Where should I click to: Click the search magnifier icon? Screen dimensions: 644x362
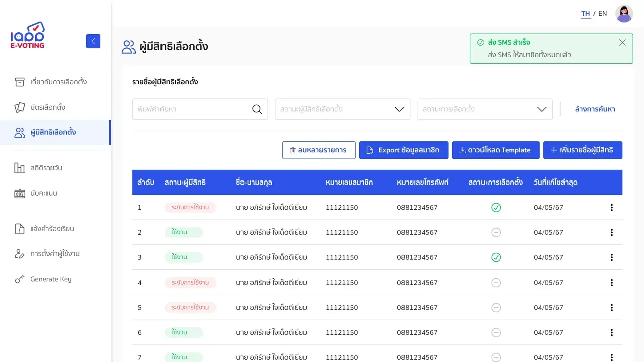(257, 109)
